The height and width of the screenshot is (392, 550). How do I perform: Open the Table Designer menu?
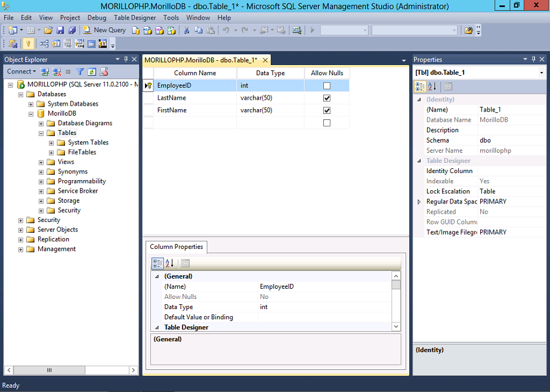pyautogui.click(x=136, y=17)
